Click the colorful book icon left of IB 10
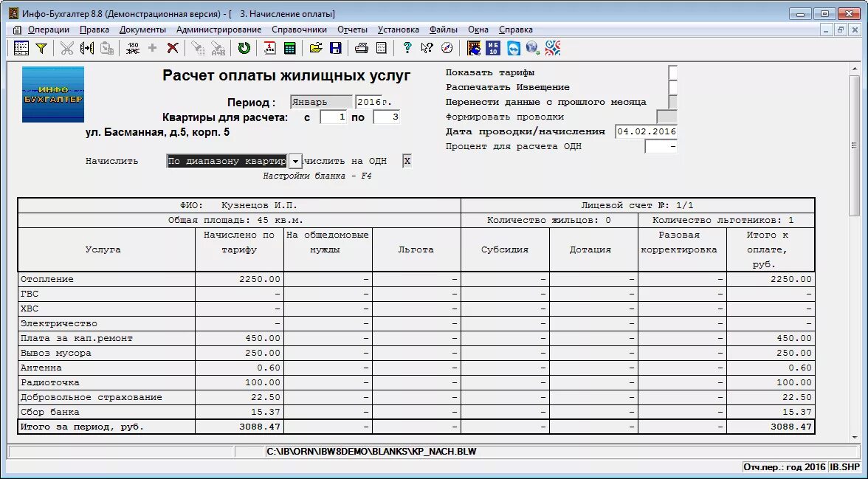The image size is (868, 479). [473, 48]
